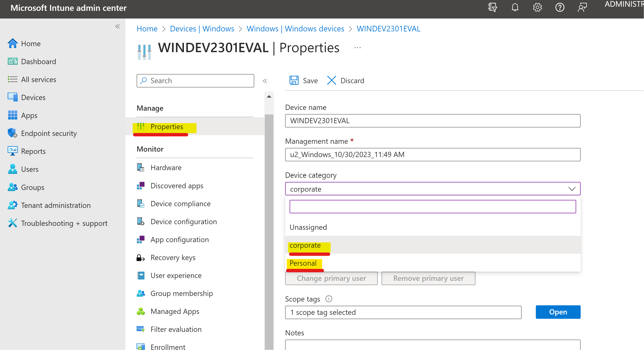644x350 pixels.
Task: Click the Hardware device icon
Action: (x=140, y=167)
